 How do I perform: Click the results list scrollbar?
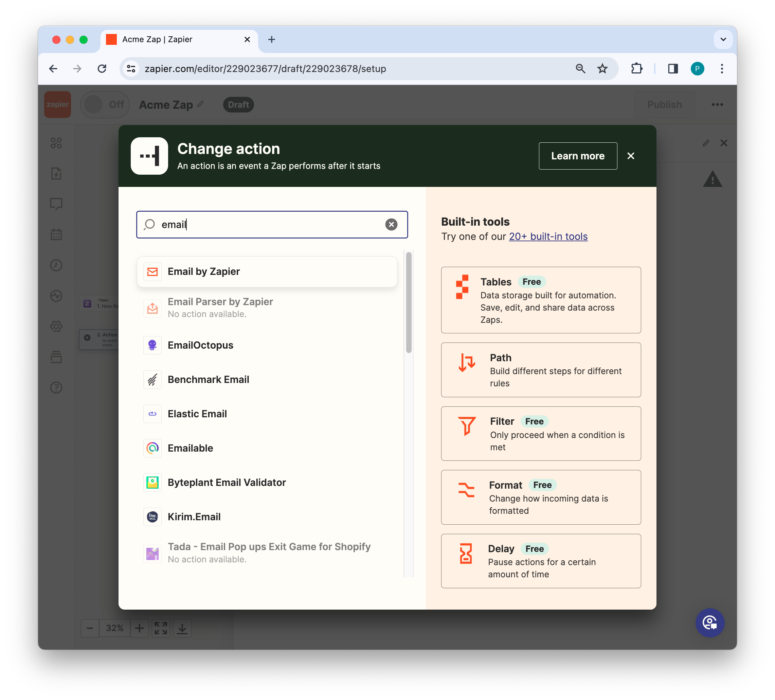coord(409,302)
